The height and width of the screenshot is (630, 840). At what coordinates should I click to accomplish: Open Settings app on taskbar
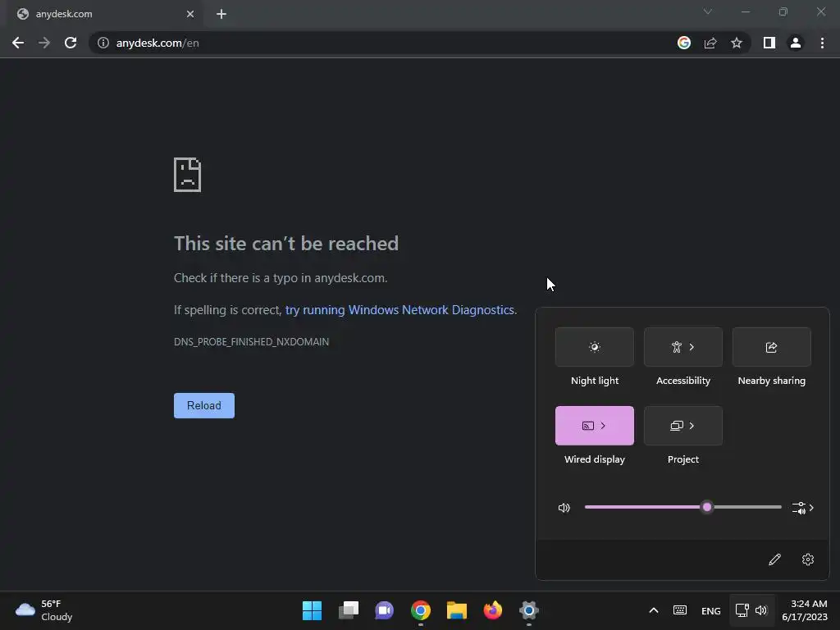point(529,610)
